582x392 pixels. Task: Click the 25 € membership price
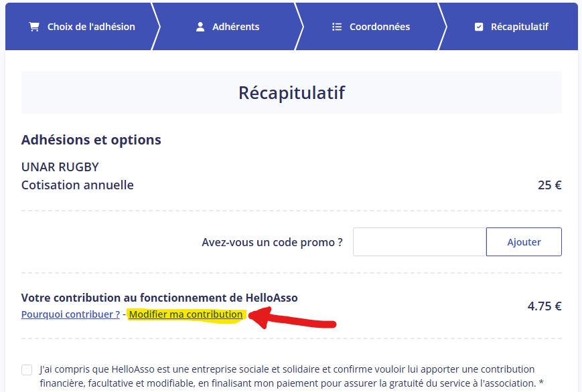tap(549, 185)
